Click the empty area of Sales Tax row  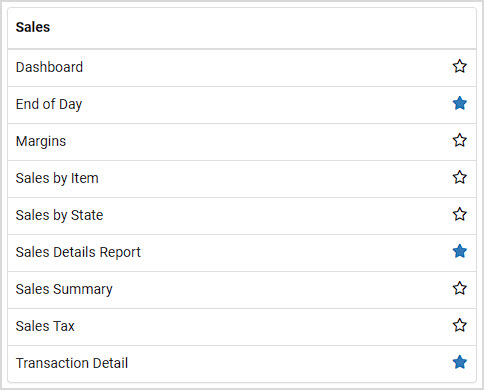(x=260, y=327)
